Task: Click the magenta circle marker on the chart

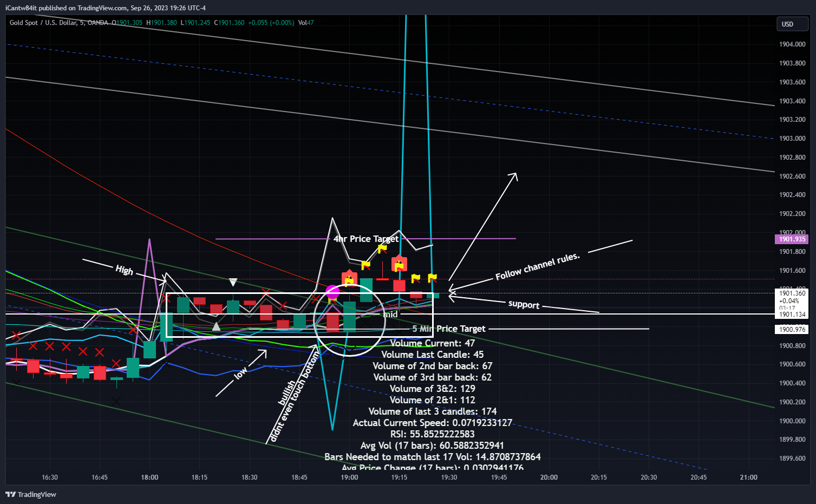Action: 332,292
